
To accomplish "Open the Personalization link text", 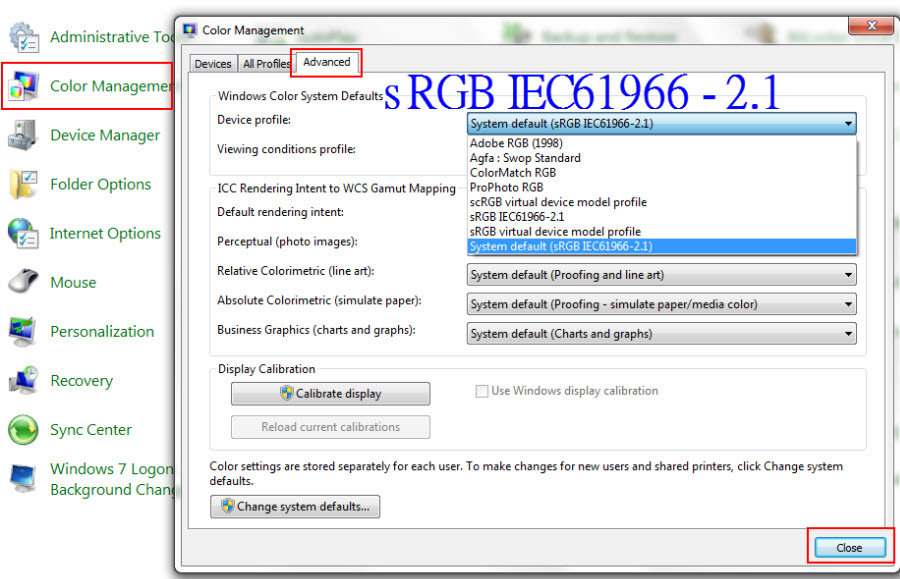I will (x=102, y=332).
